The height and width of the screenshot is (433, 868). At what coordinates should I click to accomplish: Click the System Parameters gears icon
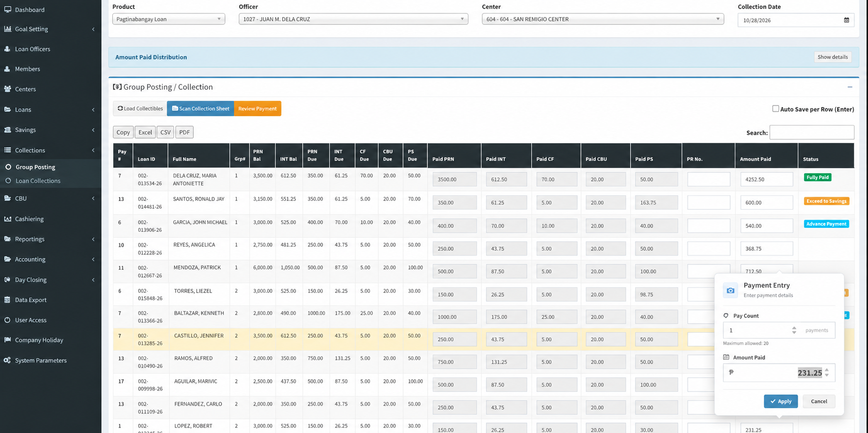7,360
